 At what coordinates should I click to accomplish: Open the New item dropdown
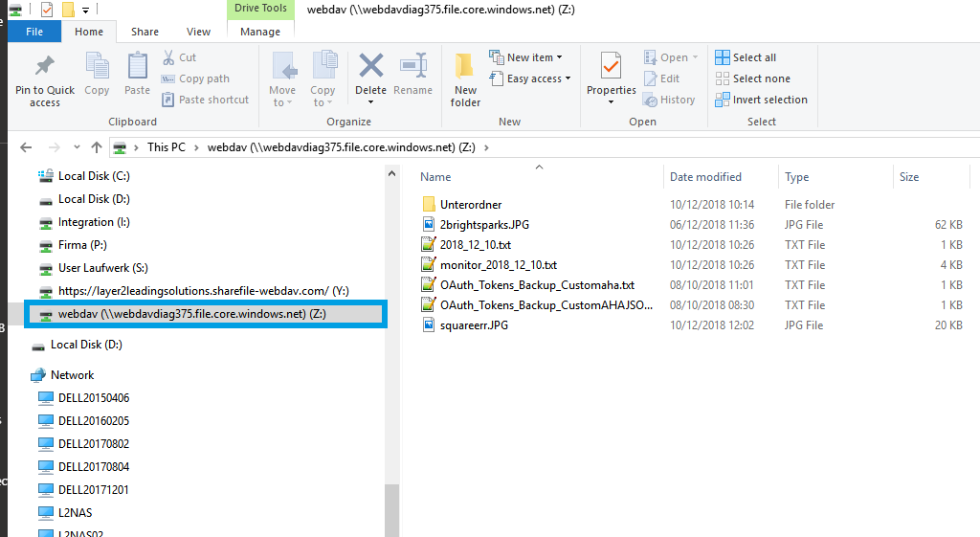525,57
